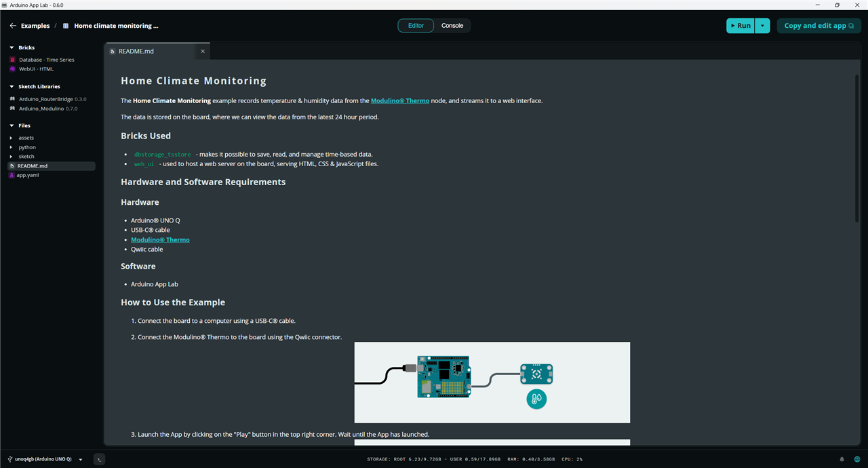Click the Database - Time Series brick icon
This screenshot has width=868, height=468.
(x=12, y=60)
